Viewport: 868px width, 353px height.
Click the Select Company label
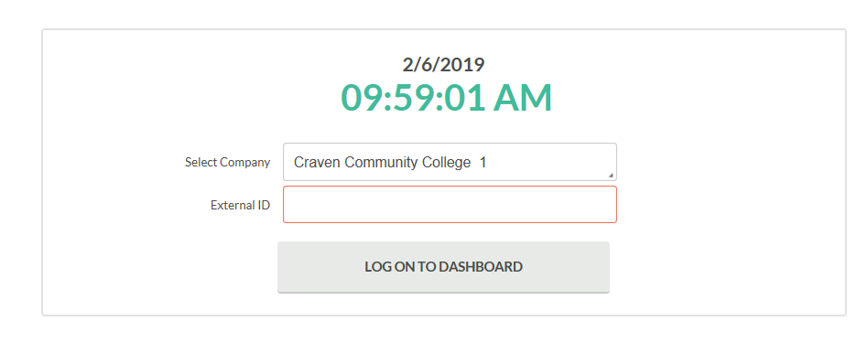click(227, 162)
